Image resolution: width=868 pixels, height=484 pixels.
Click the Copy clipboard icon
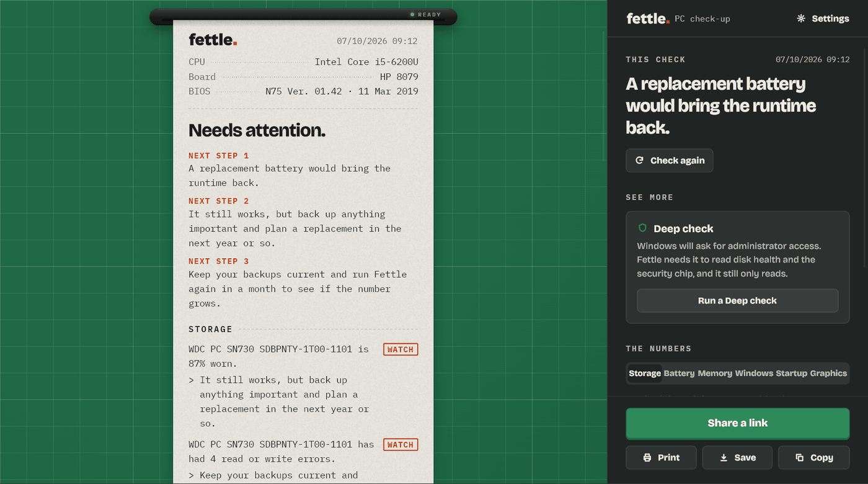click(800, 457)
